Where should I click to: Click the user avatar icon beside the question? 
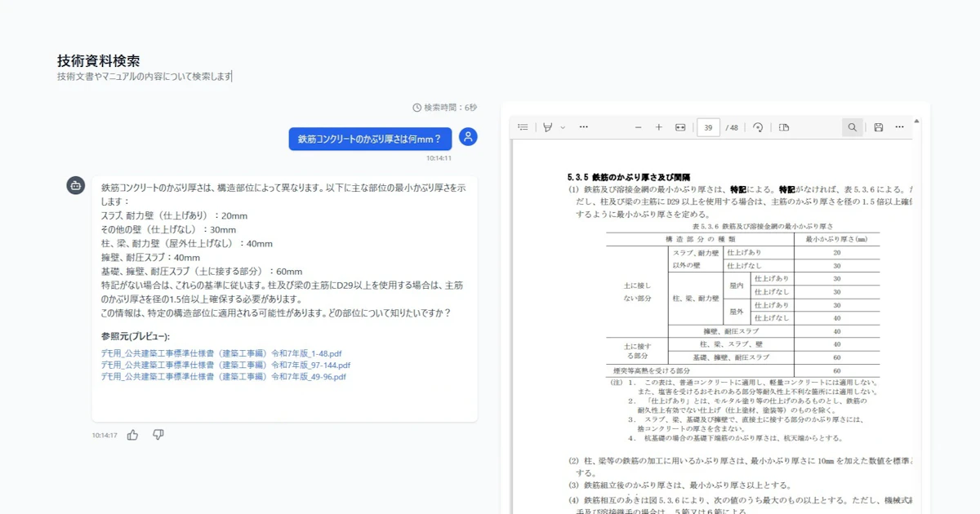point(468,137)
